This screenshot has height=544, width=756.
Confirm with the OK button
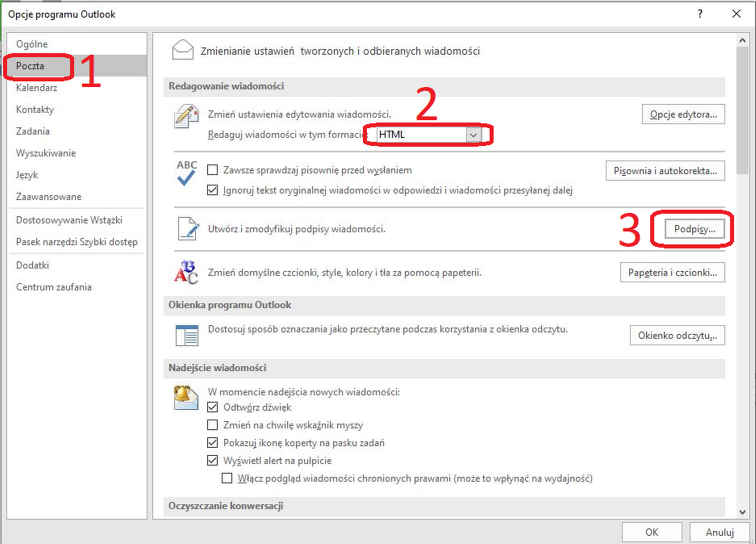[652, 532]
